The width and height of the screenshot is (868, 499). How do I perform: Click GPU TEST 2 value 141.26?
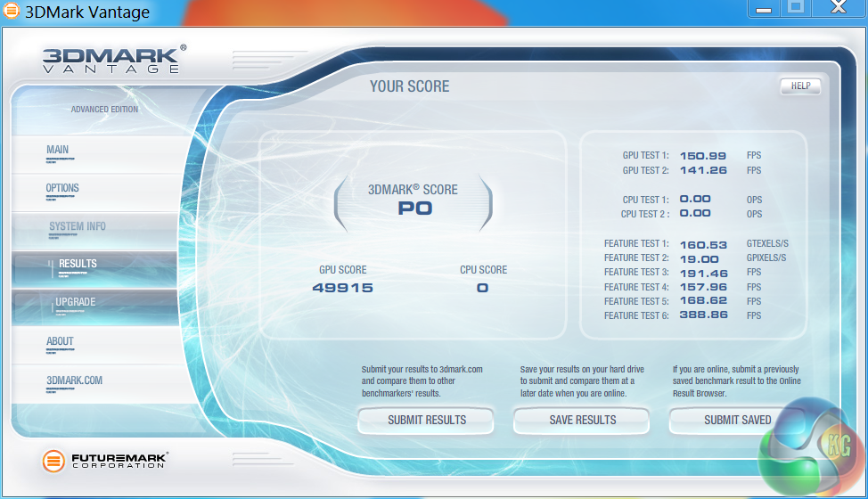click(703, 170)
